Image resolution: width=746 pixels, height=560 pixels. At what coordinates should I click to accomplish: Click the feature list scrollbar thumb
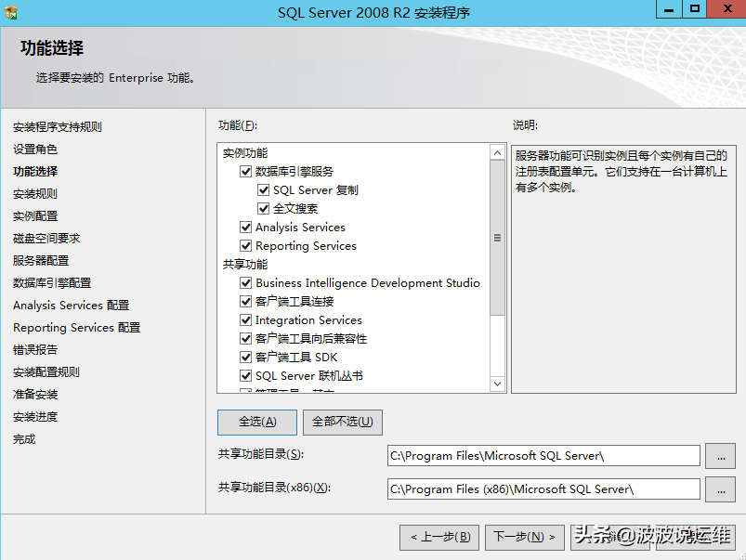(x=497, y=238)
